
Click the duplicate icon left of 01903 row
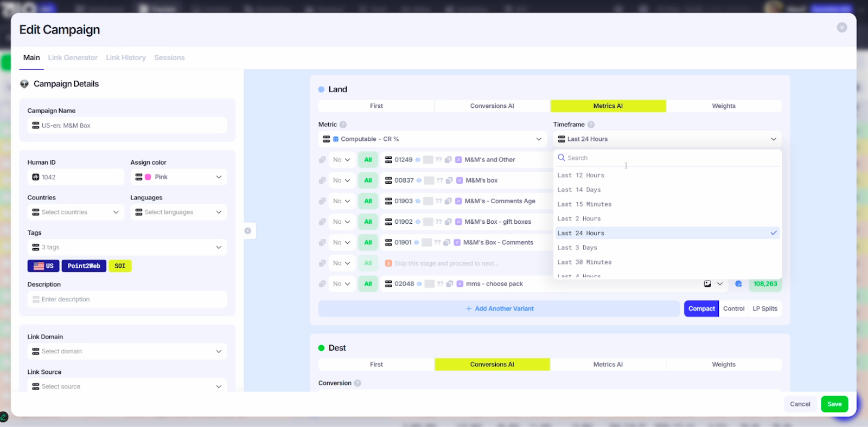pos(322,201)
